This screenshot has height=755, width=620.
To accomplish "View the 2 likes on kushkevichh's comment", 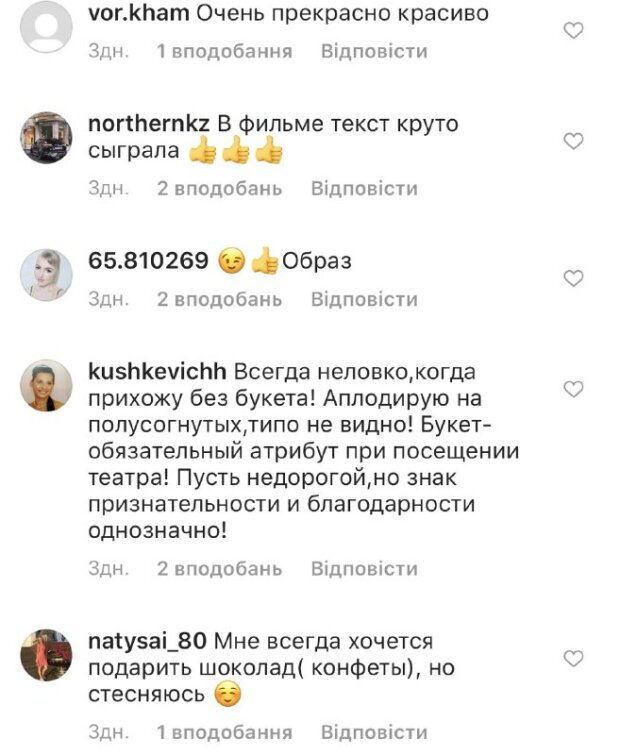I will tap(219, 569).
